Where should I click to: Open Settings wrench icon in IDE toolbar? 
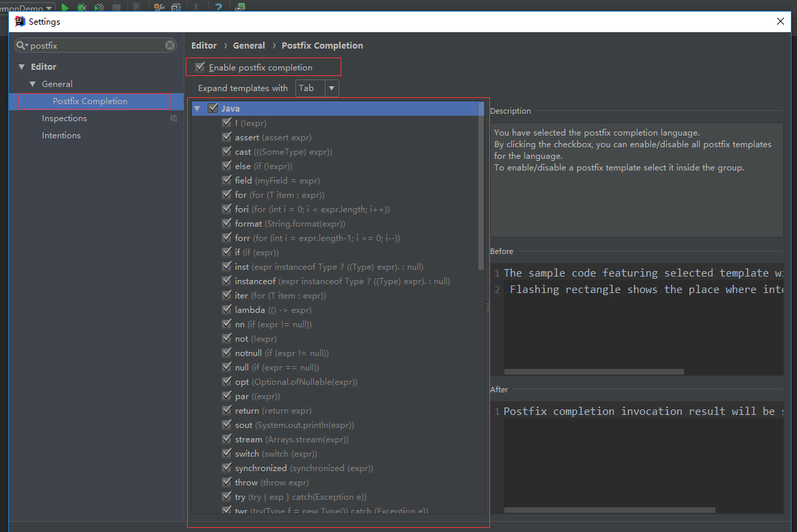pyautogui.click(x=159, y=7)
